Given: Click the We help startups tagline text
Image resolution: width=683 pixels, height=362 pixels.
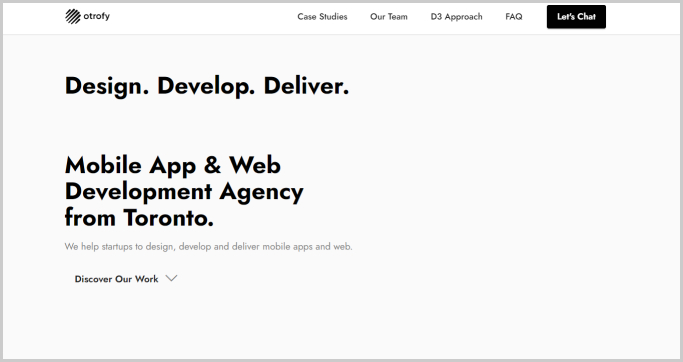Looking at the screenshot, I should coord(209,247).
